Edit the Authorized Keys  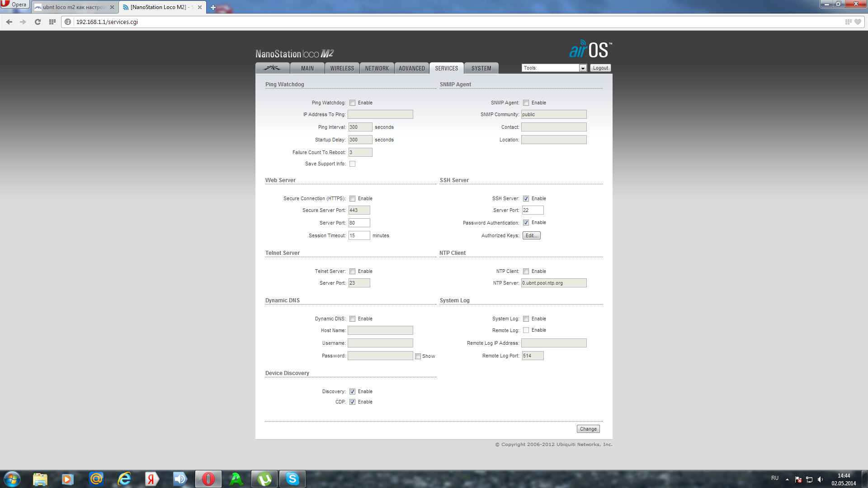pos(531,235)
